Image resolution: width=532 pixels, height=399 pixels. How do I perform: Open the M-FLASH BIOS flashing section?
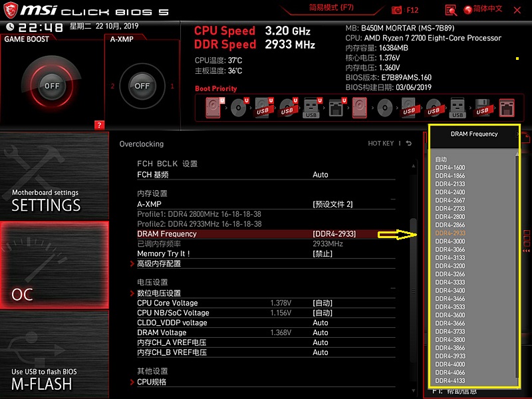coord(55,354)
